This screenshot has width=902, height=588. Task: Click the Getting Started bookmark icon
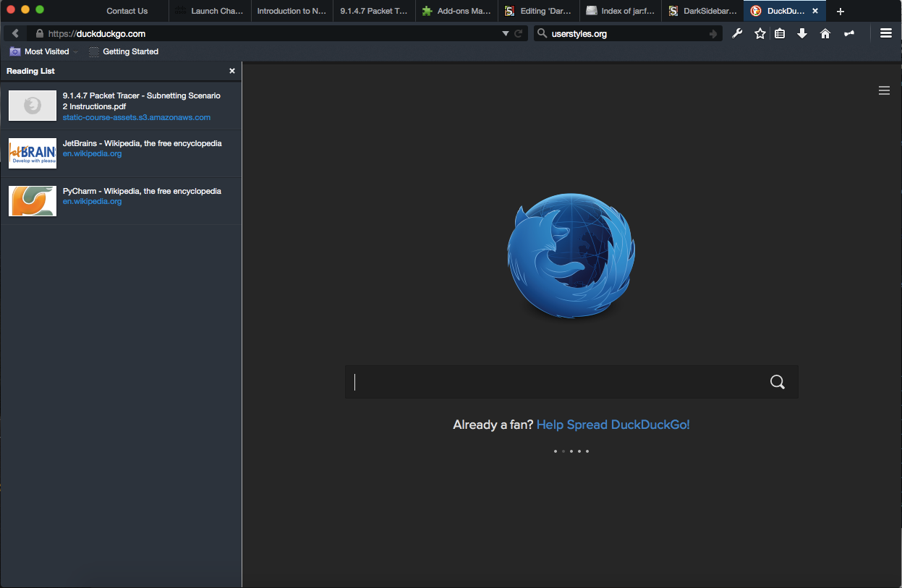[x=94, y=51]
